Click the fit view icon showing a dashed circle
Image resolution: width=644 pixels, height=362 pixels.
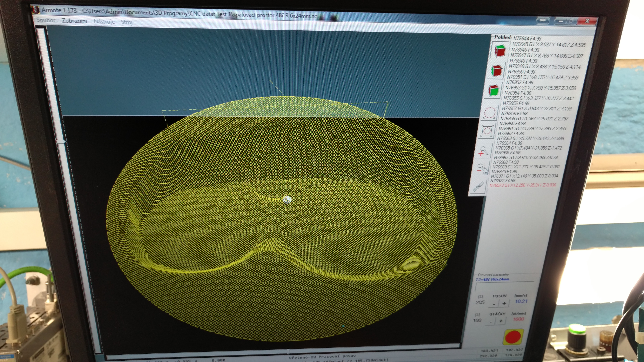[x=490, y=113]
